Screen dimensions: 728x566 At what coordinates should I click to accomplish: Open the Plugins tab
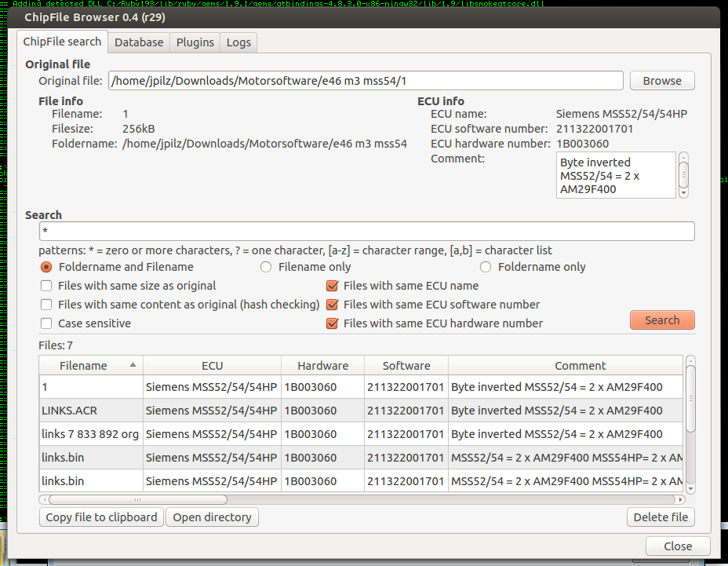(195, 42)
